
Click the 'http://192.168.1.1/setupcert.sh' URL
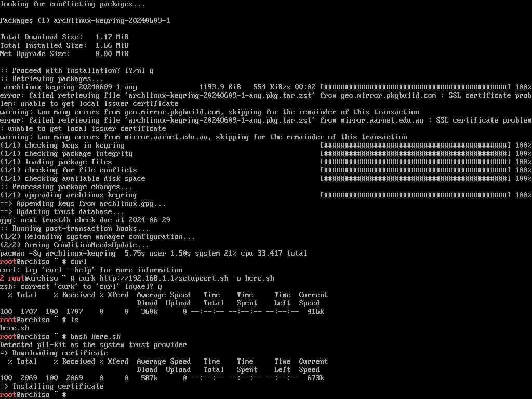point(164,278)
